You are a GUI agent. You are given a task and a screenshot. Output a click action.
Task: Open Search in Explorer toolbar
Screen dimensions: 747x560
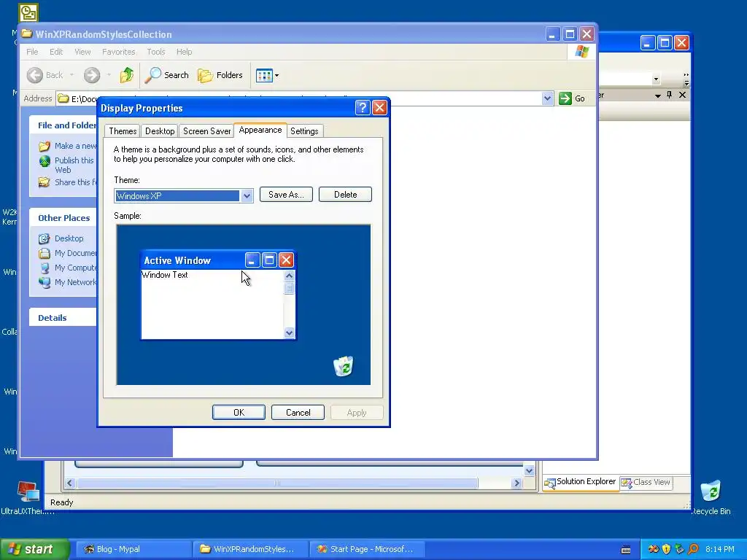167,75
